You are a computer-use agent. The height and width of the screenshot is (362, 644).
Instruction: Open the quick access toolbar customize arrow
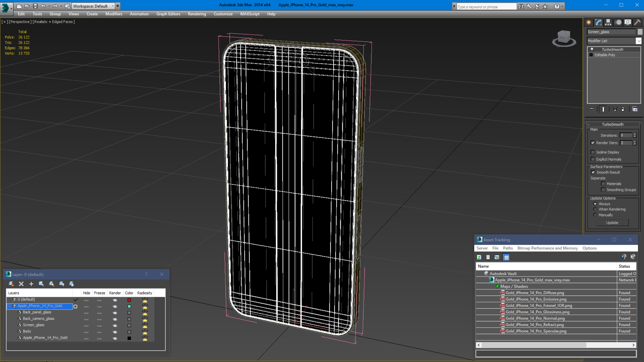point(118,6)
